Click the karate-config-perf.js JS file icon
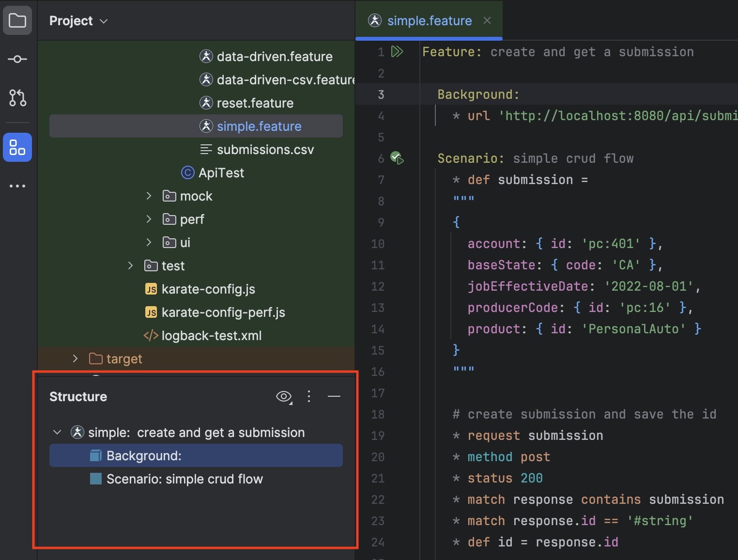The height and width of the screenshot is (560, 738). click(x=151, y=312)
